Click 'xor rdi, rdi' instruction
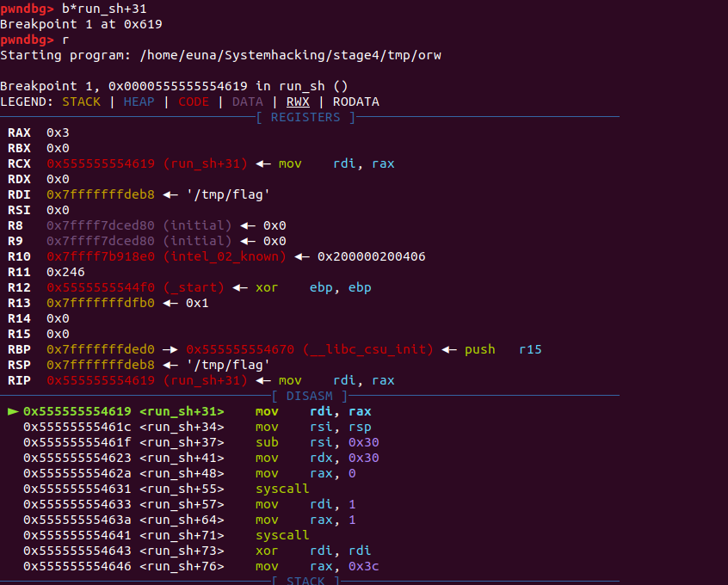The image size is (728, 585). pos(313,551)
